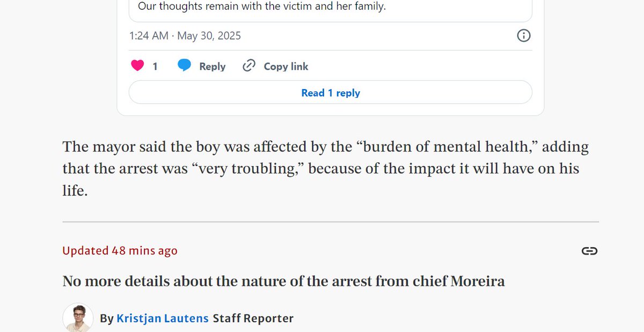Image resolution: width=644 pixels, height=332 pixels.
Task: Open Kristjan Lautens' avatar photo
Action: [x=78, y=318]
